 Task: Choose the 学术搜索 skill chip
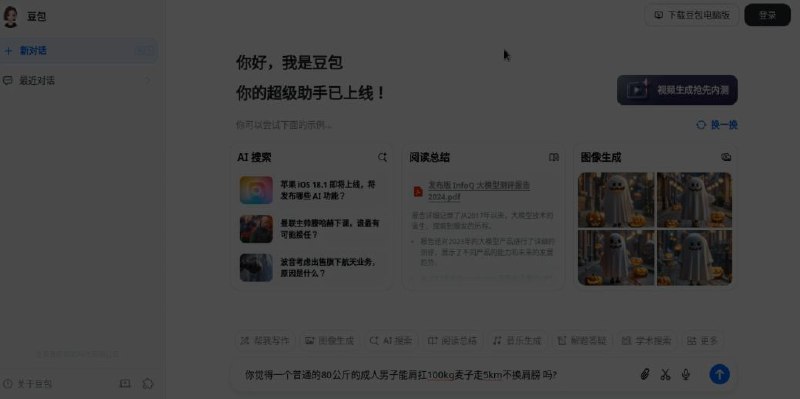point(646,341)
